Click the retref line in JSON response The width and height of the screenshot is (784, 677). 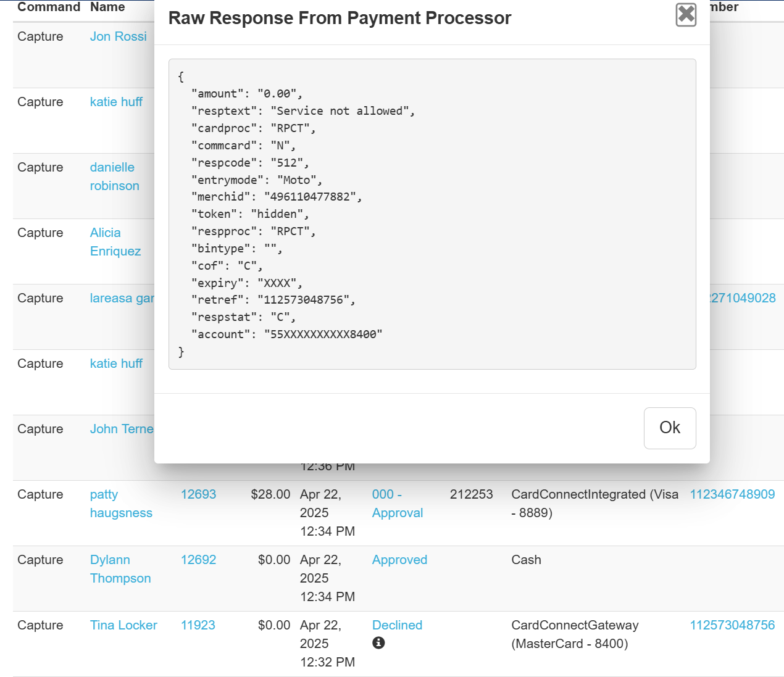273,300
